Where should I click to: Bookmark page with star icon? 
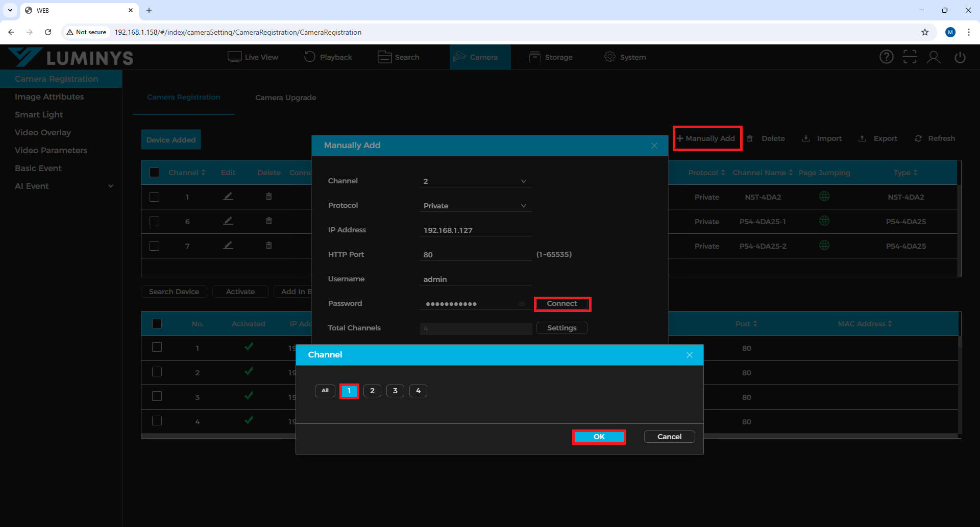point(925,32)
